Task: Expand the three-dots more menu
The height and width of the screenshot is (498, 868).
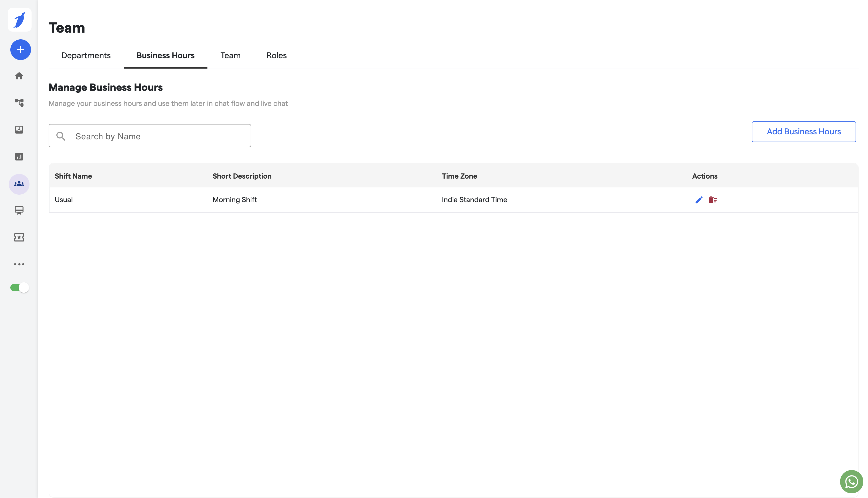Action: pyautogui.click(x=19, y=264)
